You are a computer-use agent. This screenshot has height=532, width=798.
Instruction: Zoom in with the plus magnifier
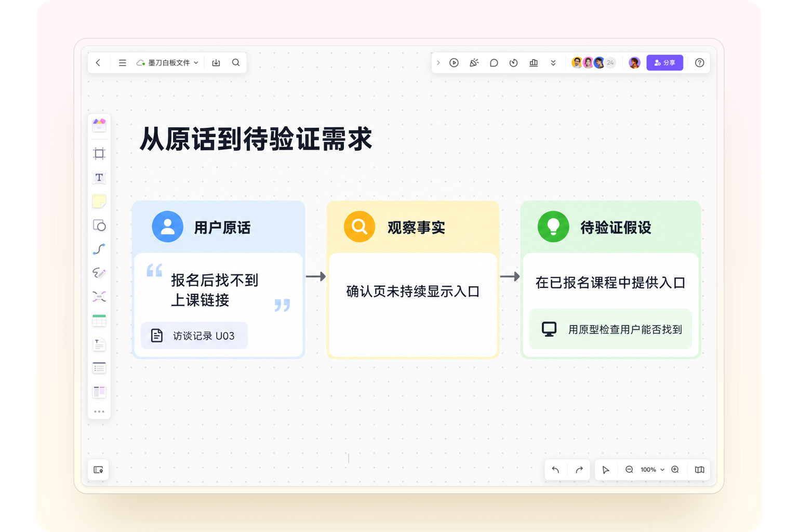pyautogui.click(x=675, y=470)
